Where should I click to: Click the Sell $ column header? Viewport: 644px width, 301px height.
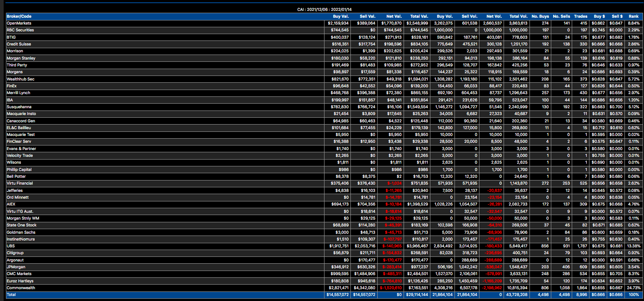point(617,16)
